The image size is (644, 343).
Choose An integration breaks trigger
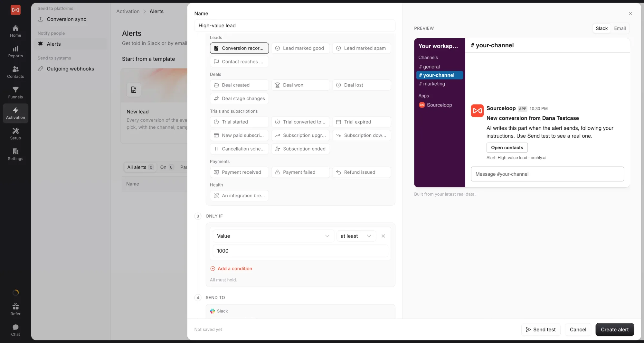[239, 196]
